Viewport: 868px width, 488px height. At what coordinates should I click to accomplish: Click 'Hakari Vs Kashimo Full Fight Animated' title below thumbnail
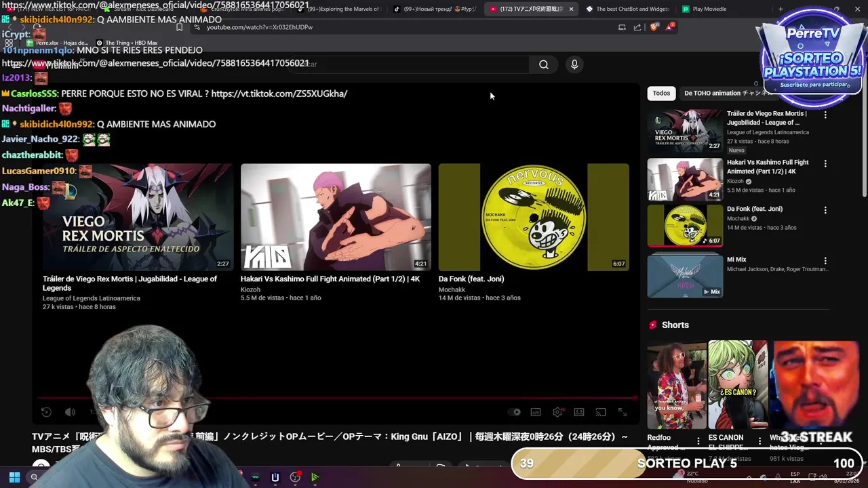click(330, 279)
